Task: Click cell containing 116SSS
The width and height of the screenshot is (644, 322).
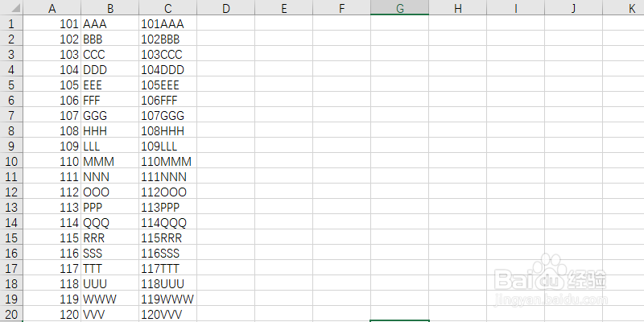Action: pyautogui.click(x=168, y=252)
